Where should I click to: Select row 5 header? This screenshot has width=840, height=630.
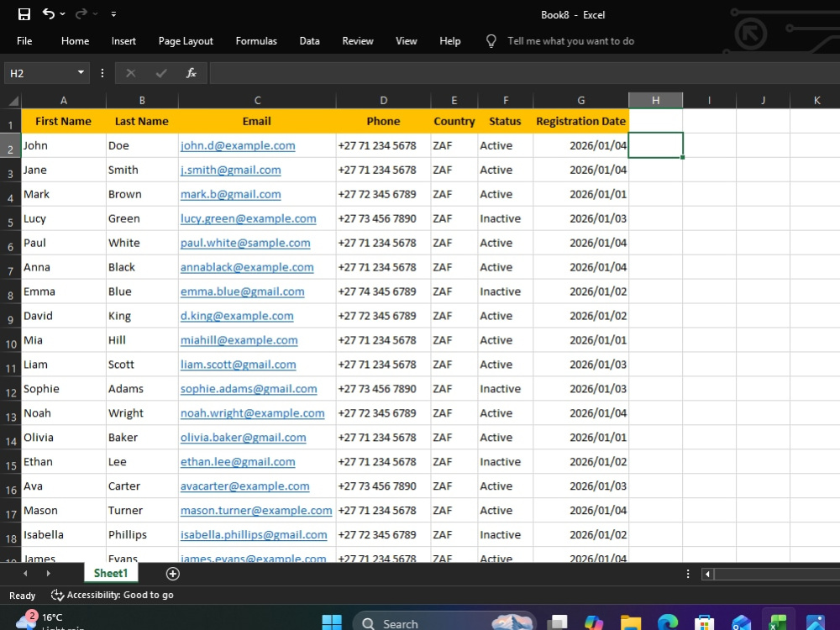(10, 221)
